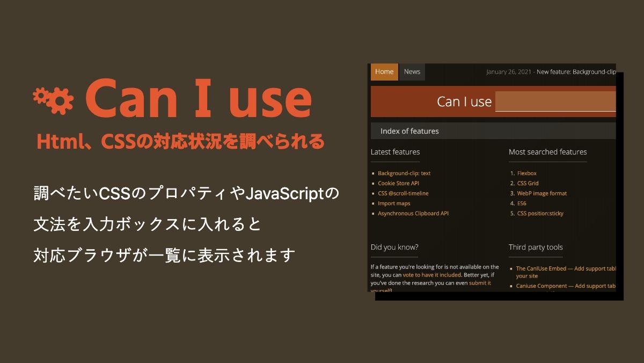Click the line '文法を入力ボックスに入れると'
644x363 pixels.
(x=148, y=224)
